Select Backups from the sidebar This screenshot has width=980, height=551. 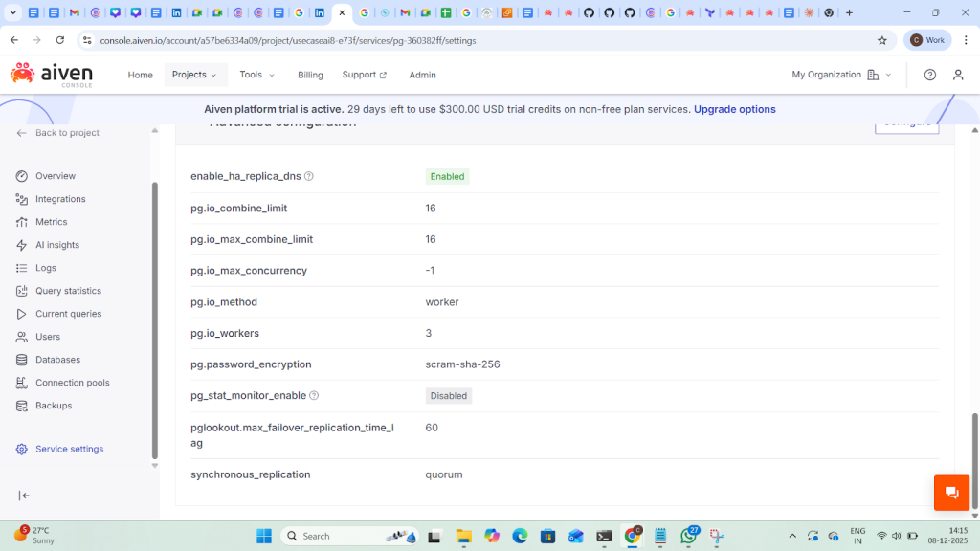click(x=54, y=406)
